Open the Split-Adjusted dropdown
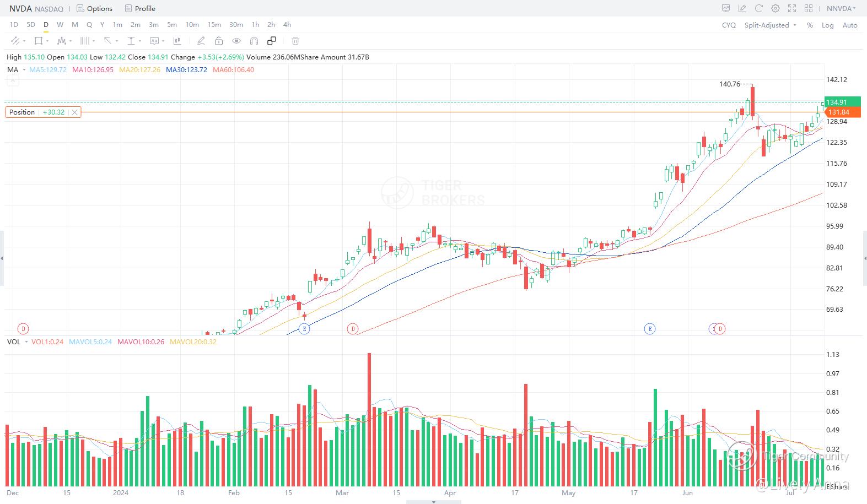The width and height of the screenshot is (867, 504). pos(771,25)
